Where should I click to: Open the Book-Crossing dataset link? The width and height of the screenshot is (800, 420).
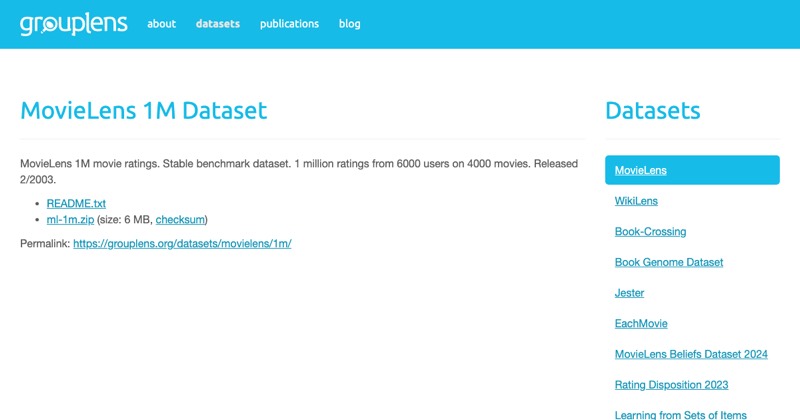651,231
